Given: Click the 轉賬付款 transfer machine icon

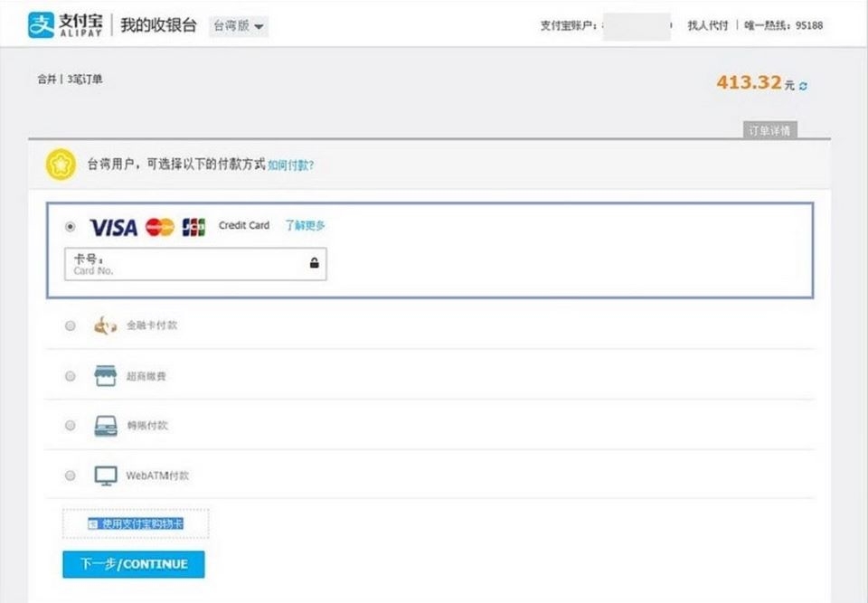Looking at the screenshot, I should 106,426.
